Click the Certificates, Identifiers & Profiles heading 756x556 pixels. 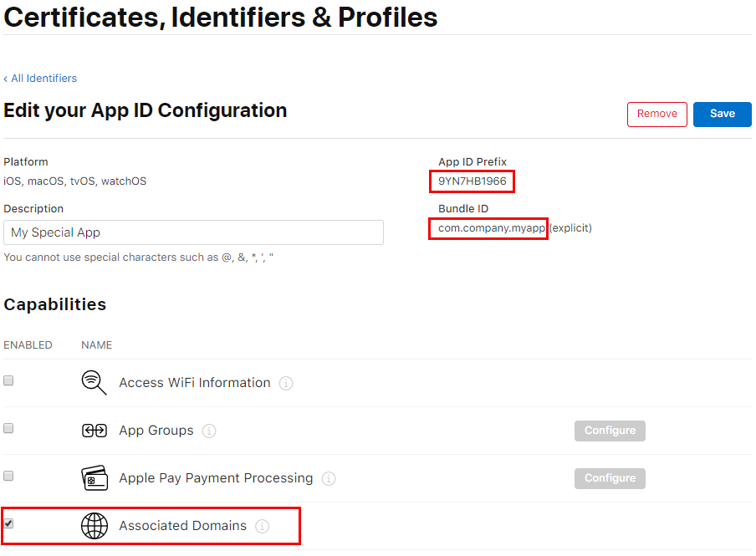click(220, 18)
